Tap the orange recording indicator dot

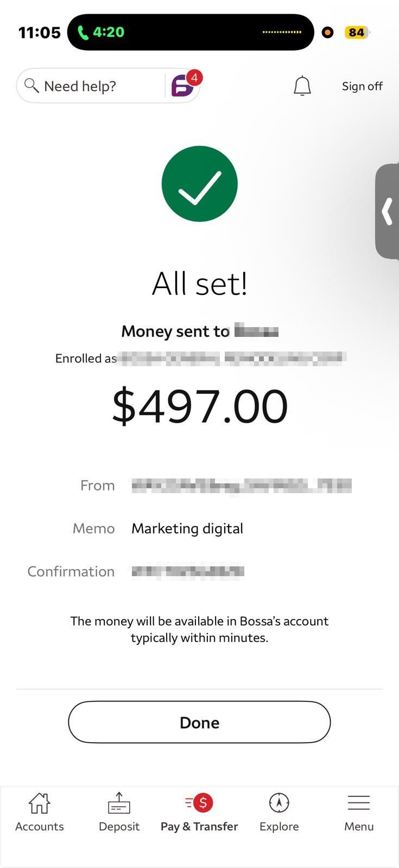tap(327, 33)
